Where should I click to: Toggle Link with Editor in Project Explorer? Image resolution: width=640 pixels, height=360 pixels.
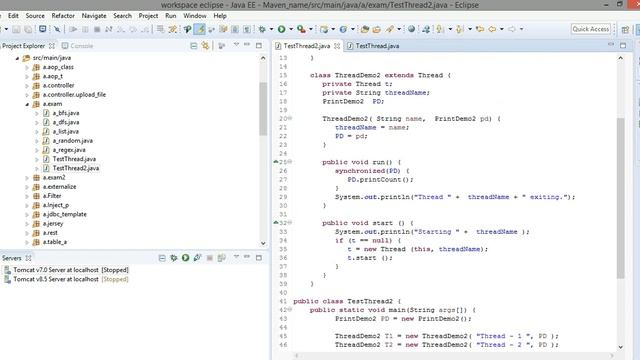[x=205, y=46]
